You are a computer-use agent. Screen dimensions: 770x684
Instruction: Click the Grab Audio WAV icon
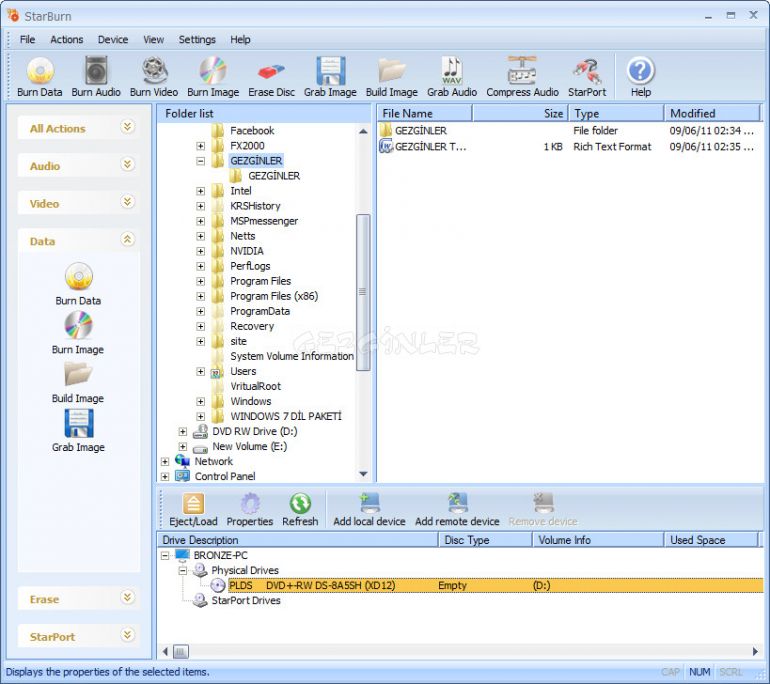(x=452, y=77)
